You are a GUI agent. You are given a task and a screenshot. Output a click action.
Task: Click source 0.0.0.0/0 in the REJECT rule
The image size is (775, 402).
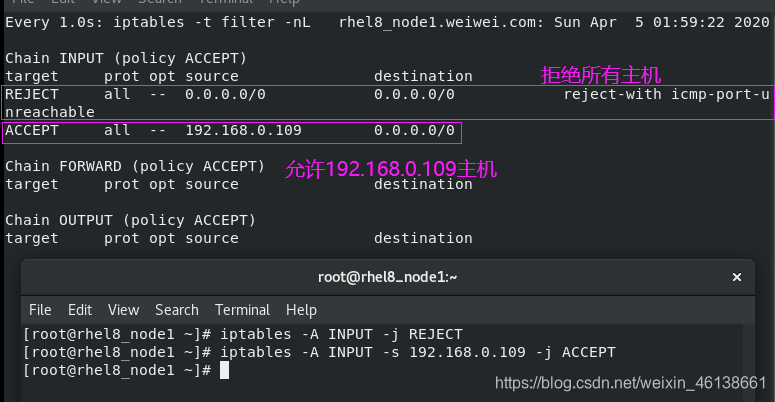click(225, 94)
